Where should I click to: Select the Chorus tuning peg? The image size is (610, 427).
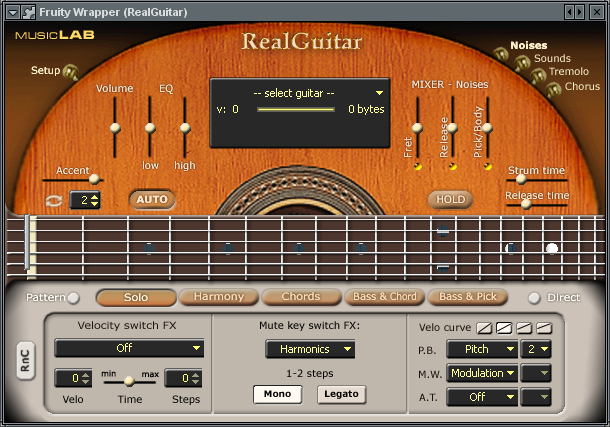553,90
